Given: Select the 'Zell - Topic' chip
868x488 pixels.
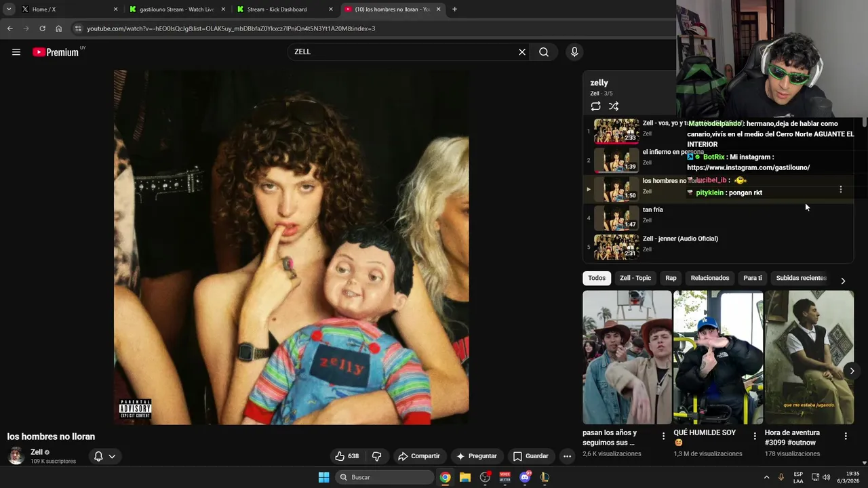Looking at the screenshot, I should pyautogui.click(x=635, y=278).
